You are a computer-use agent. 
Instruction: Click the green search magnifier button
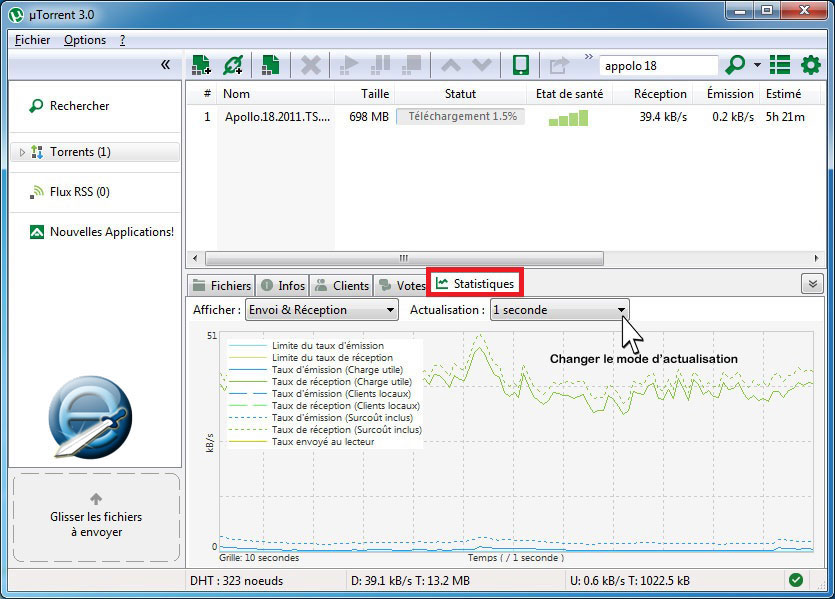[x=735, y=65]
